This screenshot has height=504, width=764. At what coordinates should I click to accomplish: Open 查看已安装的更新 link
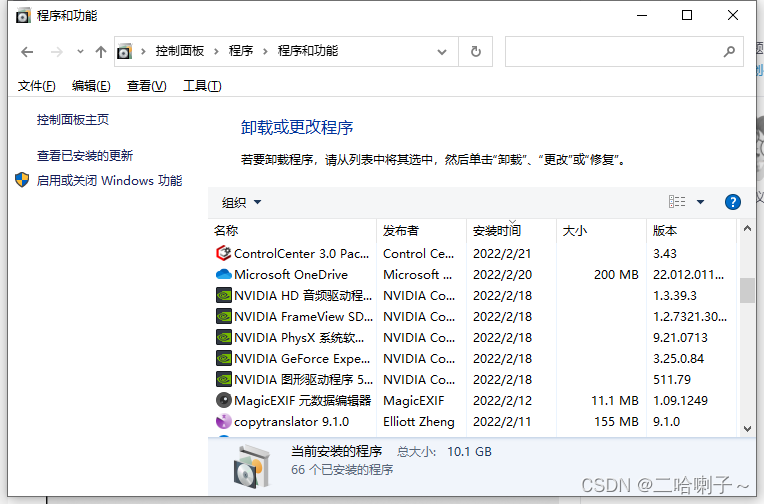click(x=85, y=155)
